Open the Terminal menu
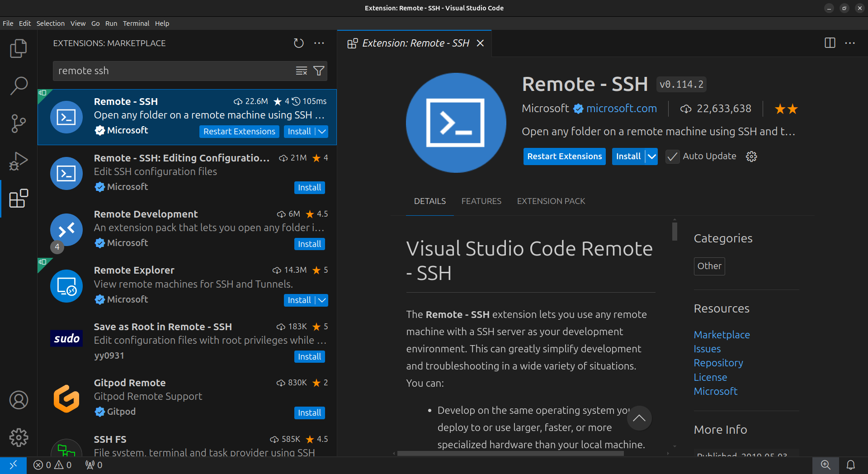This screenshot has height=474, width=868. (136, 24)
